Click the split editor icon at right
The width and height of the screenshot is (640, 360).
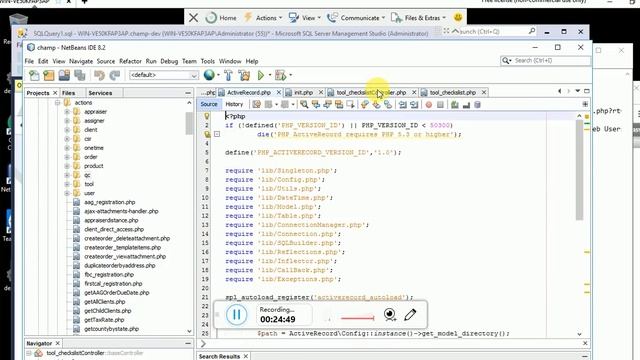[x=585, y=104]
